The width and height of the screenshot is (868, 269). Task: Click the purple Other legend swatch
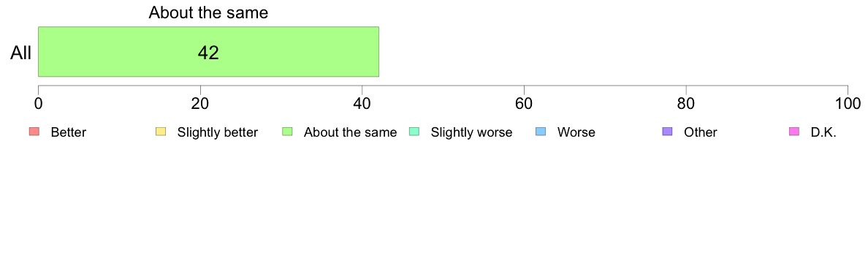(x=667, y=132)
